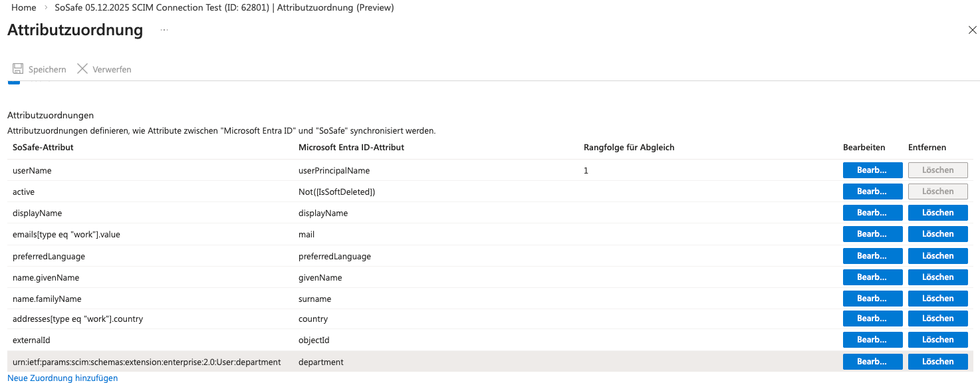
Task: Open the ellipsis menu beside Attributzuordnung title
Action: 164,31
